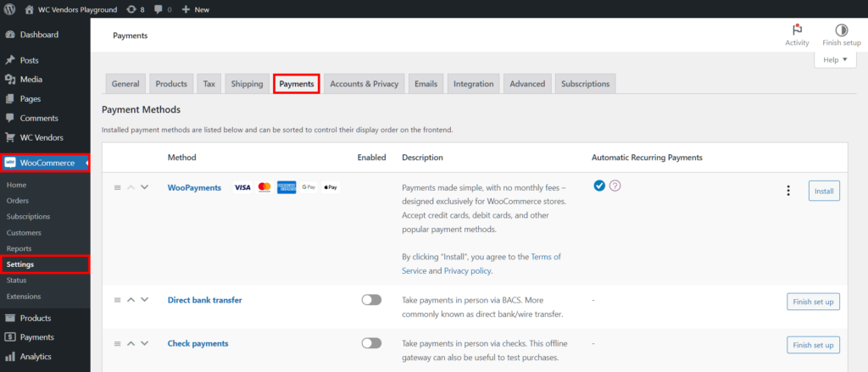Enable the Check payments toggle
Viewport: 868px width, 372px height.
(371, 343)
